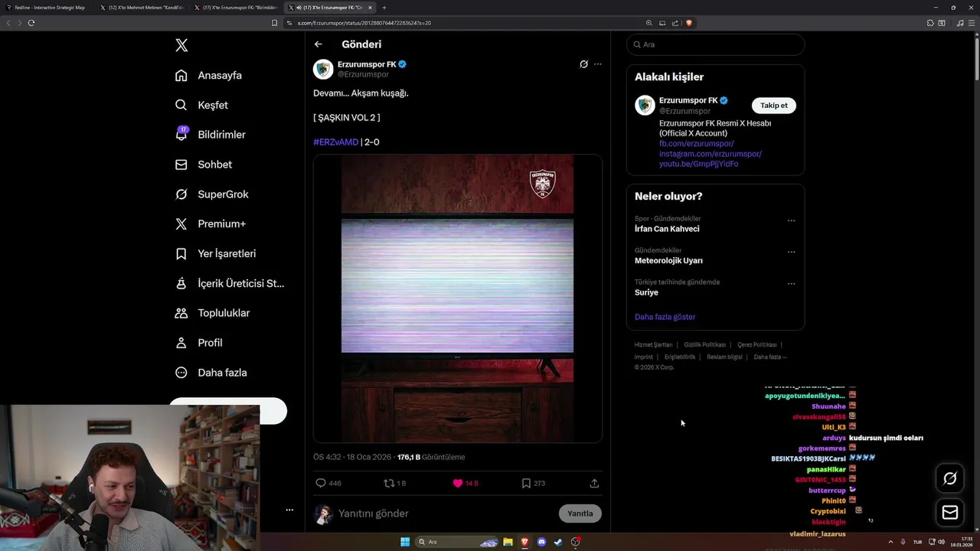Open Çerez Politikası link
This screenshot has width=980, height=551.
757,345
